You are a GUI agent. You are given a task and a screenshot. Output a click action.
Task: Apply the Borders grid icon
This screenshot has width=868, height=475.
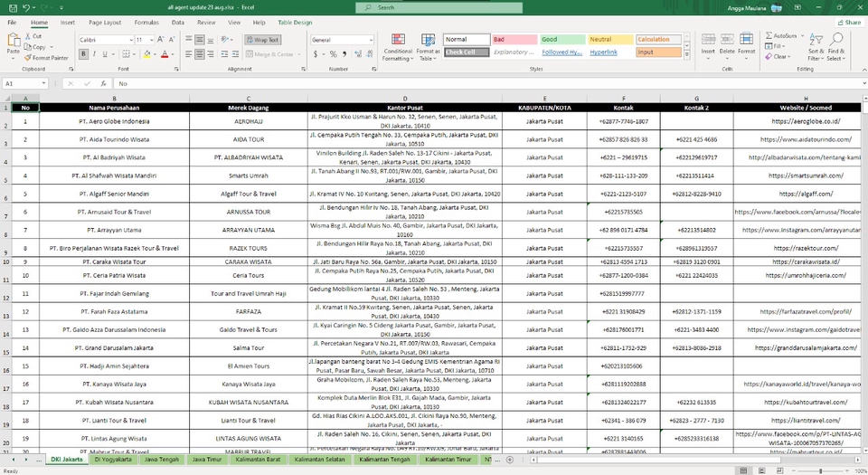pyautogui.click(x=127, y=54)
